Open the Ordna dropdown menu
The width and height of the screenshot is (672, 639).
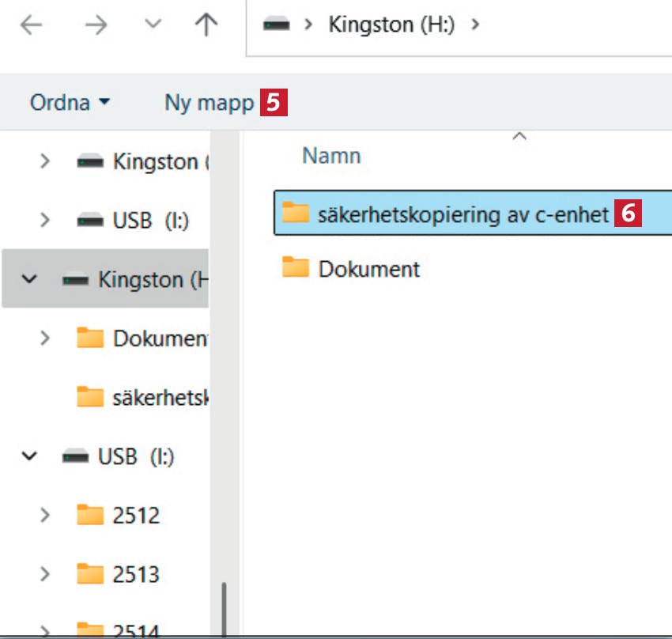70,103
